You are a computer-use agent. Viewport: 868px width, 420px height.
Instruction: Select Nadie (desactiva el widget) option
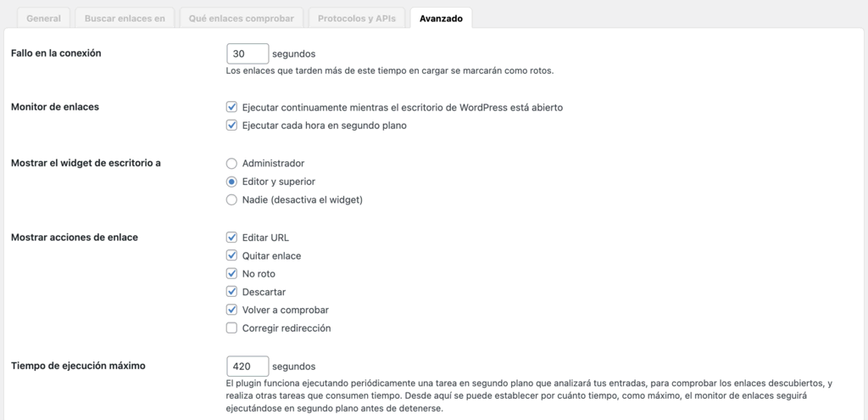click(x=231, y=200)
